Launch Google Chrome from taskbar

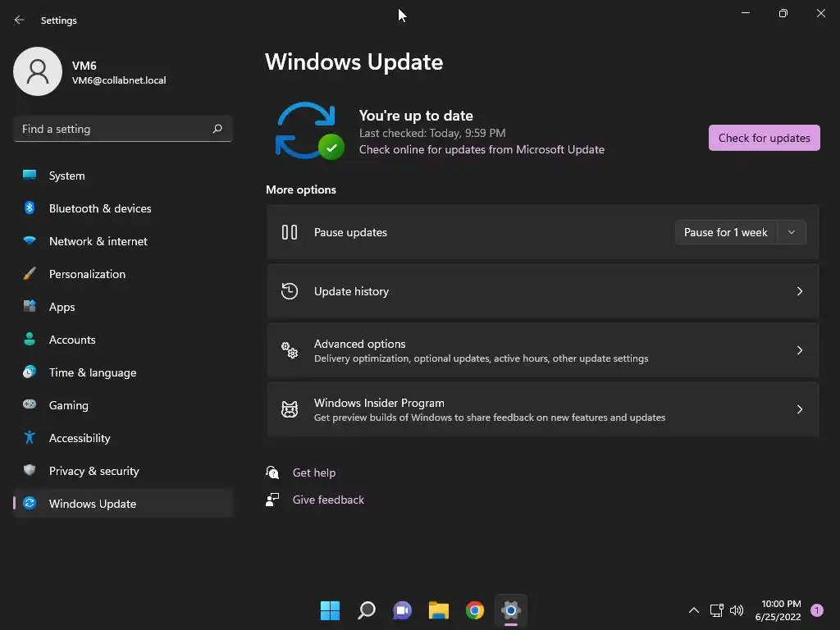pos(475,610)
